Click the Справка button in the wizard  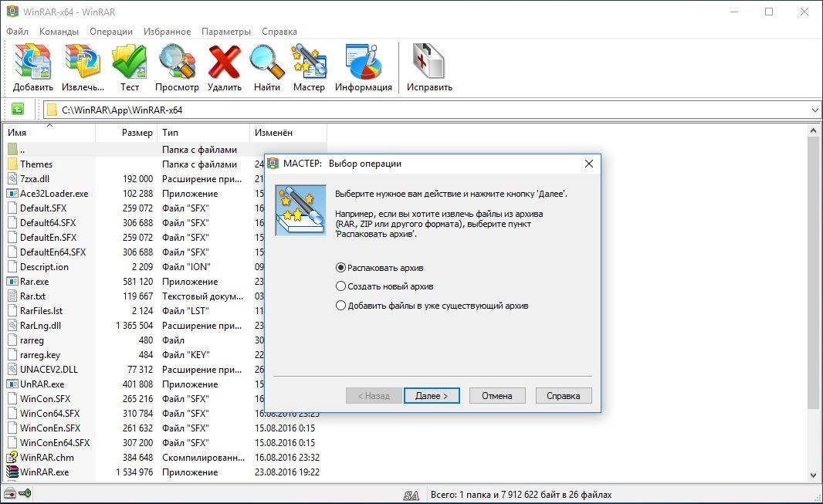tap(563, 396)
